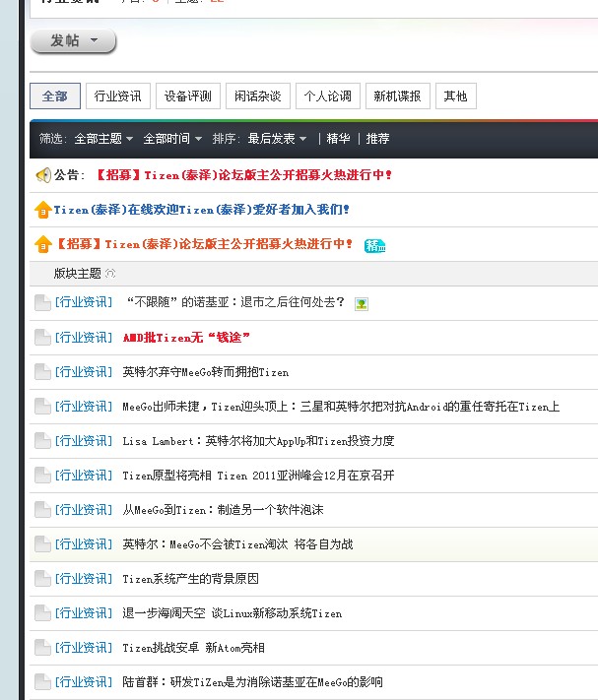Open thread “不跟随”的诺基亚：退市之后往何处去？
The width and height of the screenshot is (598, 700).
[235, 302]
